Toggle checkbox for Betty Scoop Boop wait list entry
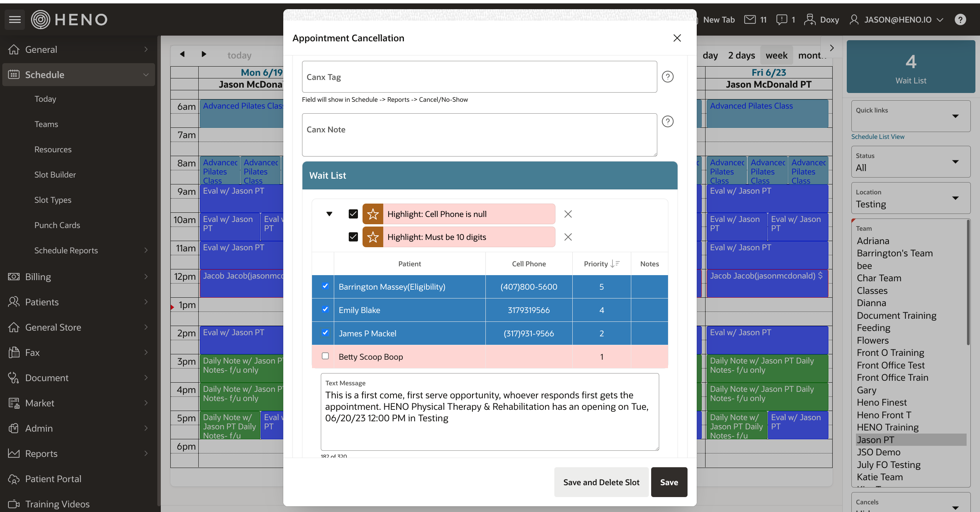The height and width of the screenshot is (512, 980). [325, 356]
